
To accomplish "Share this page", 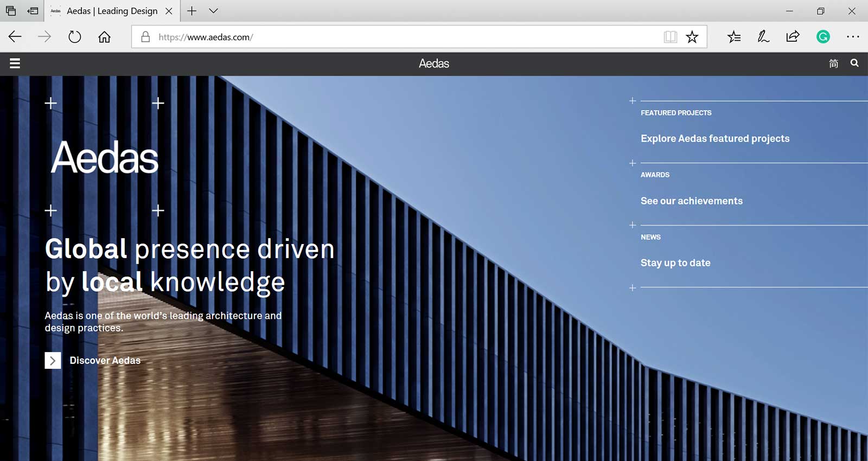I will point(793,37).
